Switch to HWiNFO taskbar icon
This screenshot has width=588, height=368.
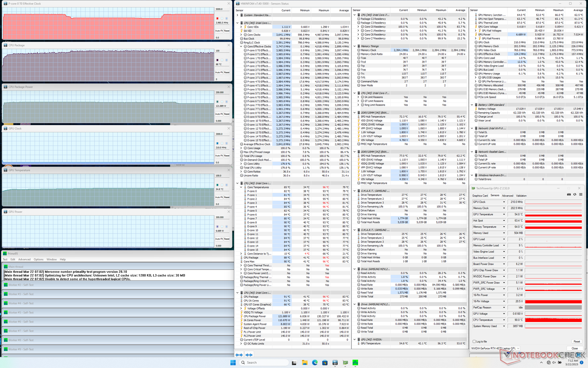(335, 363)
